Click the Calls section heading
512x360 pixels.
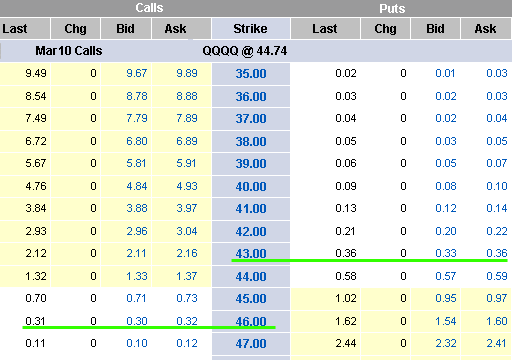coord(149,8)
